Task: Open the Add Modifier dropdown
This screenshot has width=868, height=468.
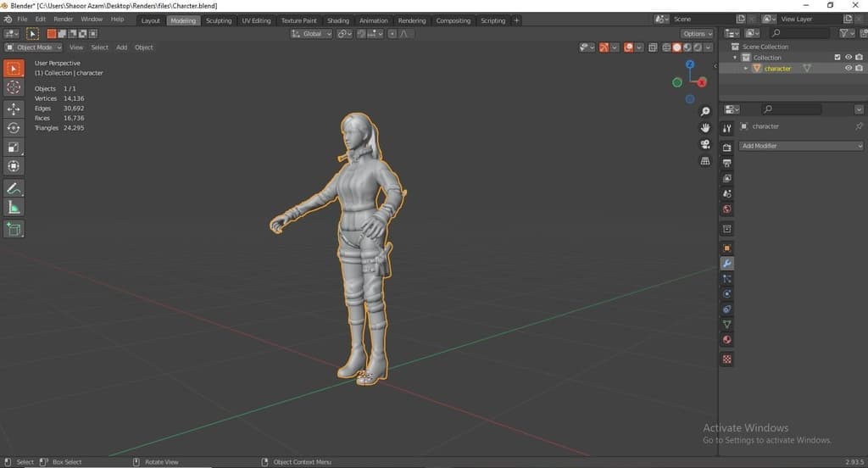Action: (801, 146)
